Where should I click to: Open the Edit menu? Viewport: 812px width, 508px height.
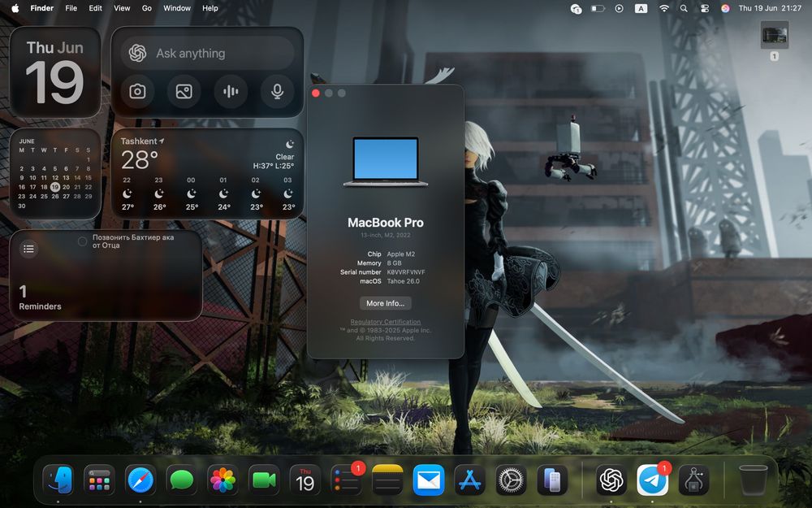[x=95, y=8]
